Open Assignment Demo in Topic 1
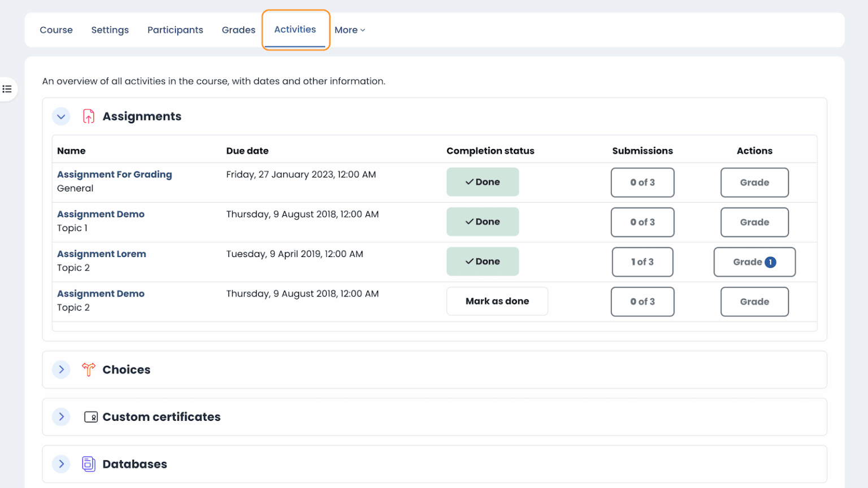The height and width of the screenshot is (488, 868). point(101,214)
